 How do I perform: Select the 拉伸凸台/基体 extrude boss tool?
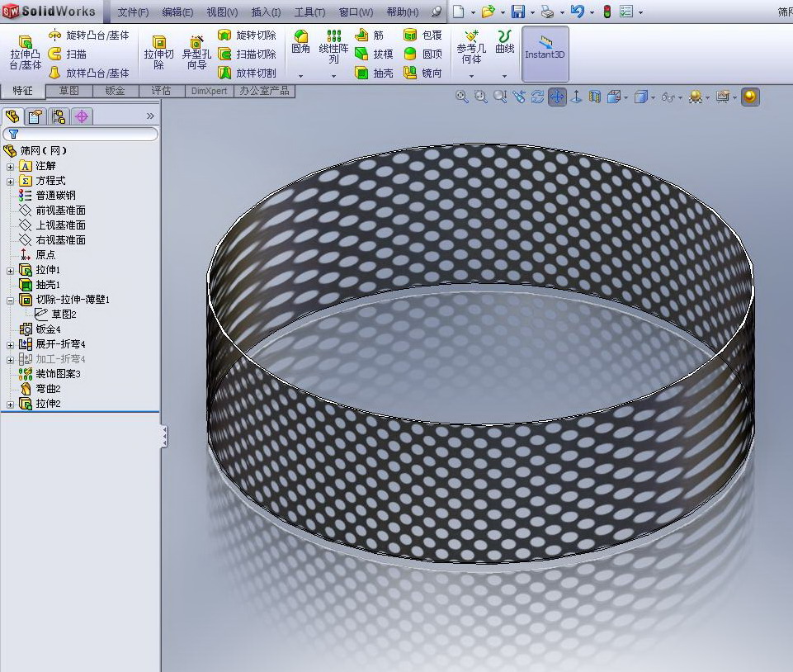pos(26,53)
